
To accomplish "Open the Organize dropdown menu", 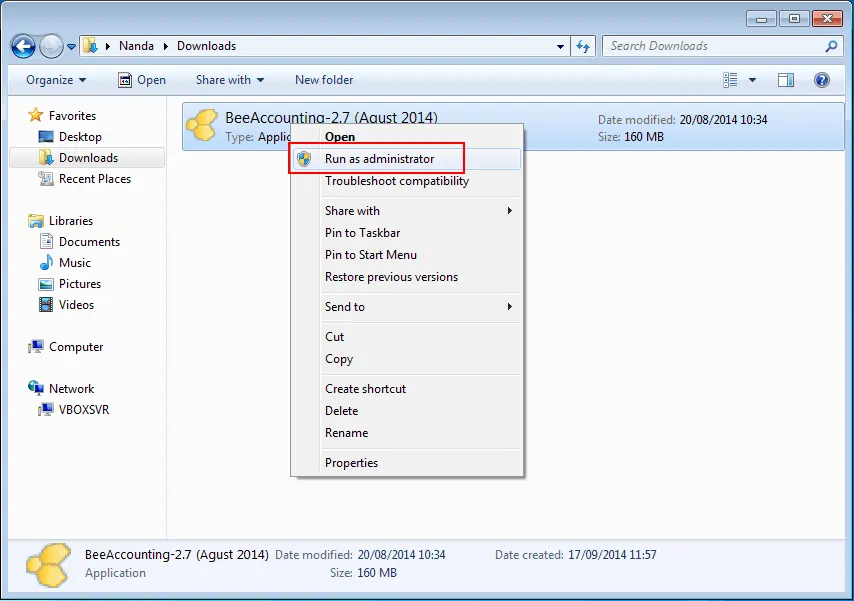I will pyautogui.click(x=56, y=80).
